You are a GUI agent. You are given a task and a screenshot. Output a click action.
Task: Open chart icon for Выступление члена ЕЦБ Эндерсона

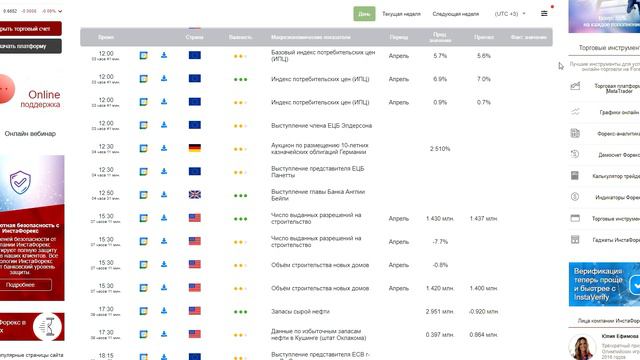click(x=143, y=125)
